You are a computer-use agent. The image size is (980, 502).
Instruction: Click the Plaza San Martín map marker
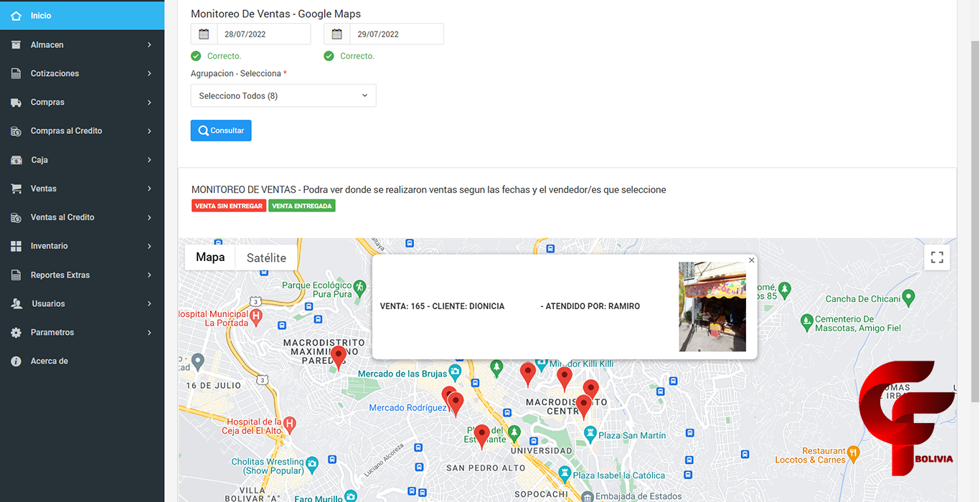tap(590, 433)
